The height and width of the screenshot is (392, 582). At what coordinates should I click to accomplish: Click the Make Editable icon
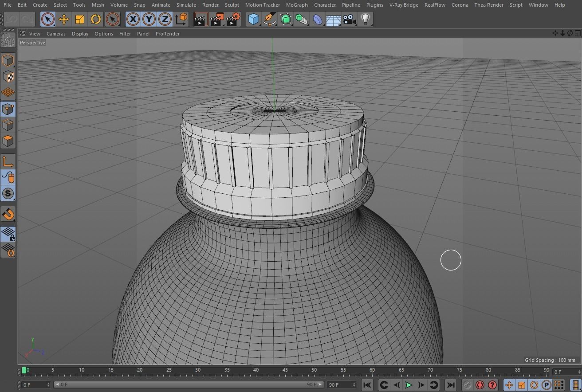click(x=8, y=40)
